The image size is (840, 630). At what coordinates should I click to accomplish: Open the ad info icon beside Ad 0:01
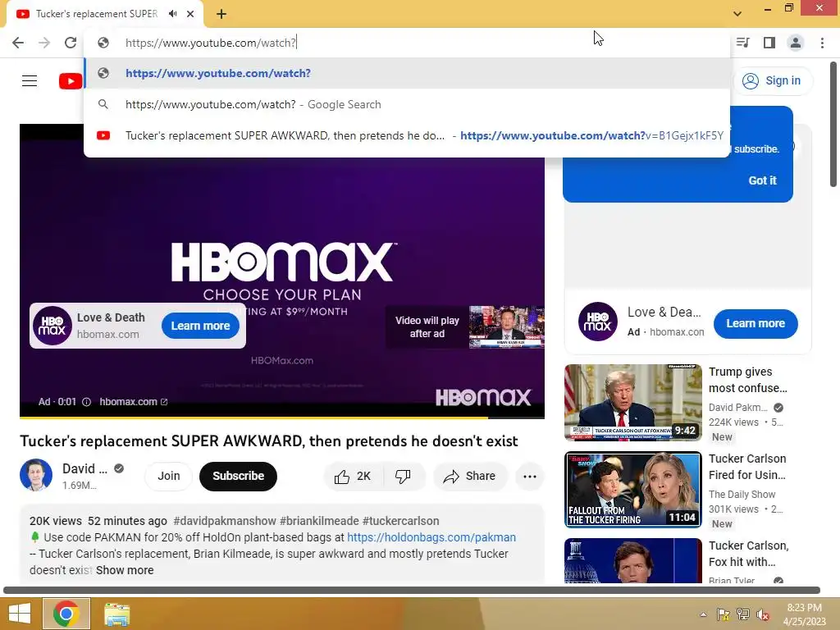(x=86, y=402)
